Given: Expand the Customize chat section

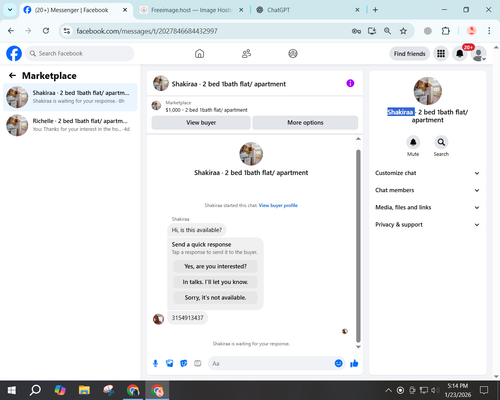Looking at the screenshot, I should point(428,173).
